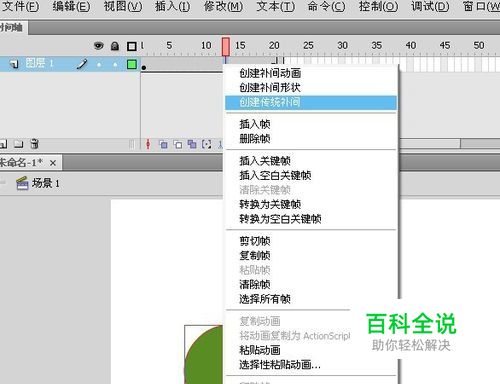Open the 插入(I) menu
This screenshot has height=384, width=500.
pos(172,6)
